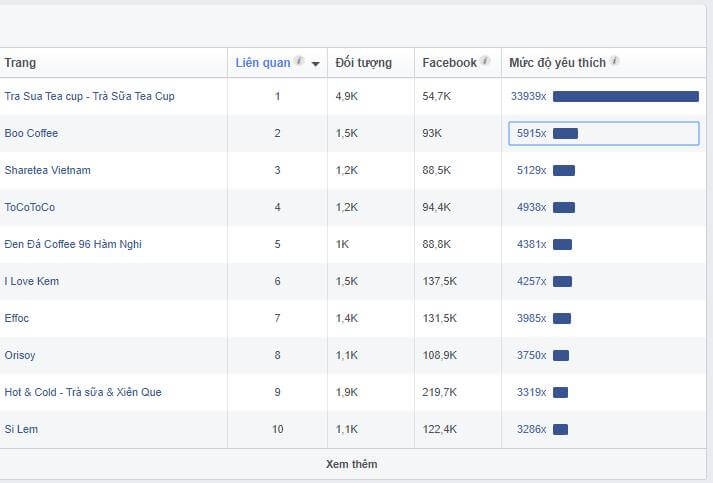Click info icon next to Liên quan
This screenshot has height=483, width=713.
pos(299,60)
